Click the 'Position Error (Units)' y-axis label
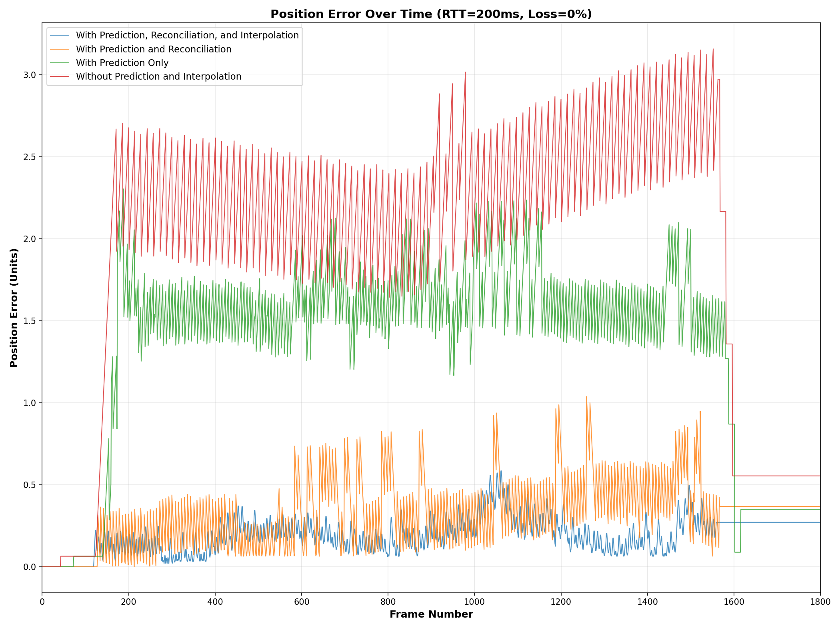This screenshot has height=630, width=840. coord(14,308)
